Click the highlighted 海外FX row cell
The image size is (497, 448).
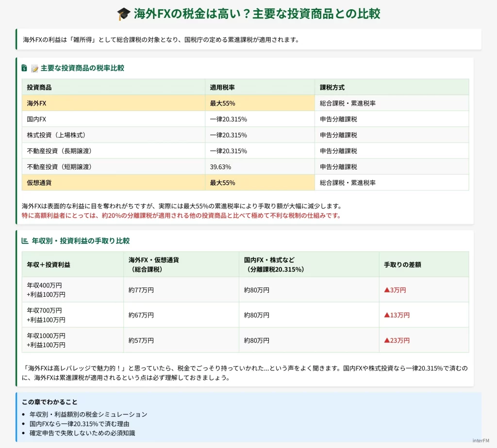[37, 103]
